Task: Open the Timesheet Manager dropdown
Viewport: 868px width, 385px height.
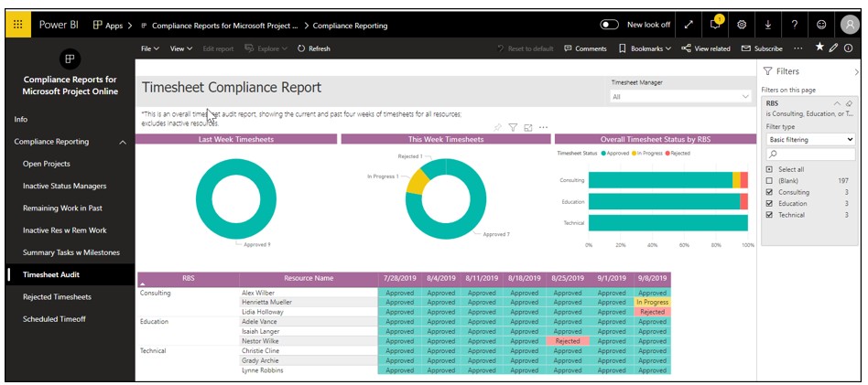Action: [679, 96]
